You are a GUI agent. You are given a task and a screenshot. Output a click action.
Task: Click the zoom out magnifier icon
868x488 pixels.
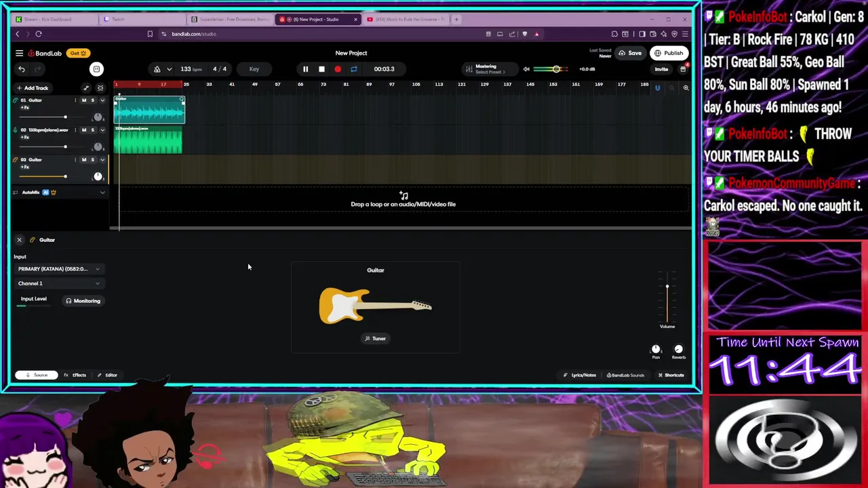click(x=671, y=88)
